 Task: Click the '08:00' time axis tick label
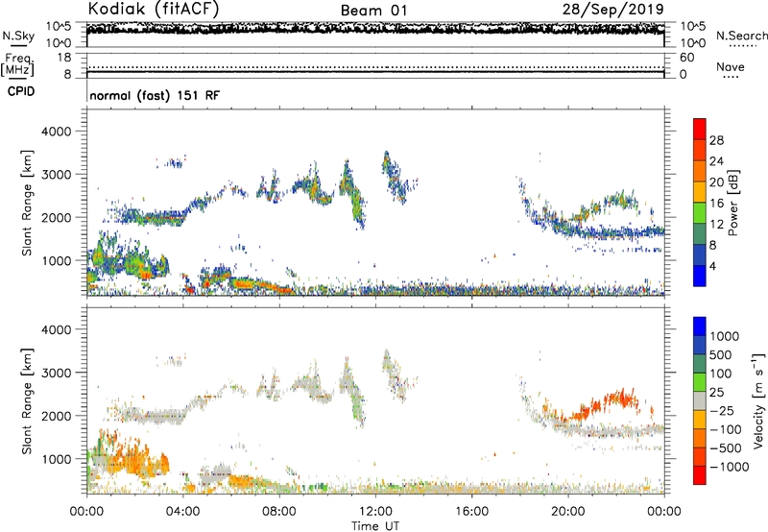click(x=279, y=512)
